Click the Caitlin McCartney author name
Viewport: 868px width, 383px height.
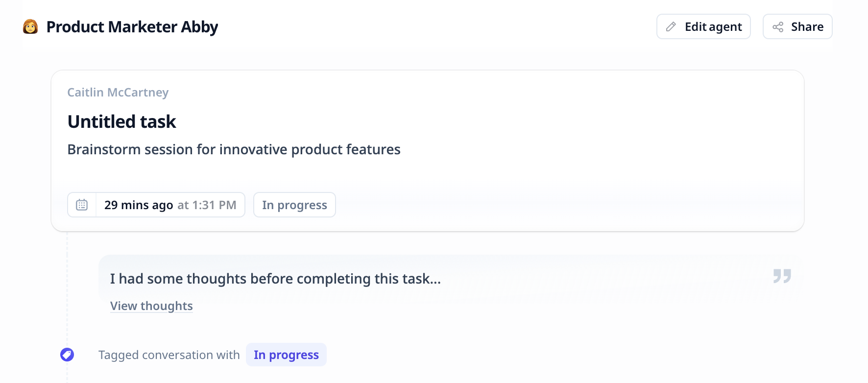click(x=118, y=93)
